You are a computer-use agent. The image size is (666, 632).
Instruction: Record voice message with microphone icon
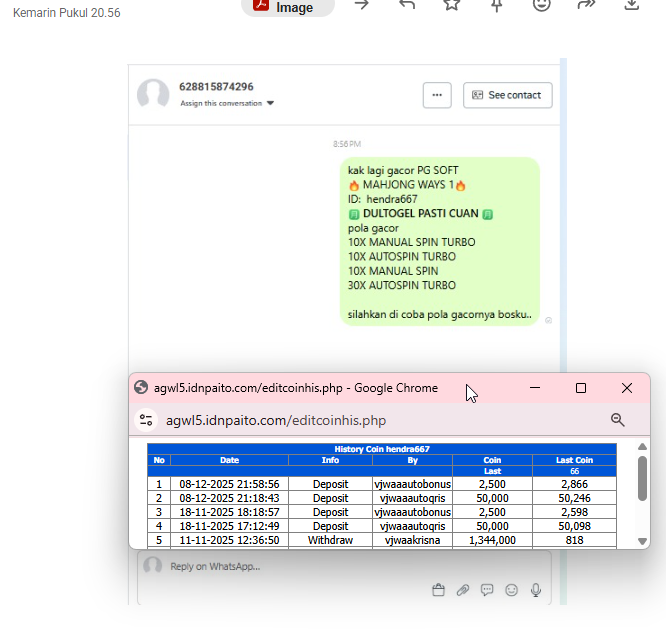536,590
